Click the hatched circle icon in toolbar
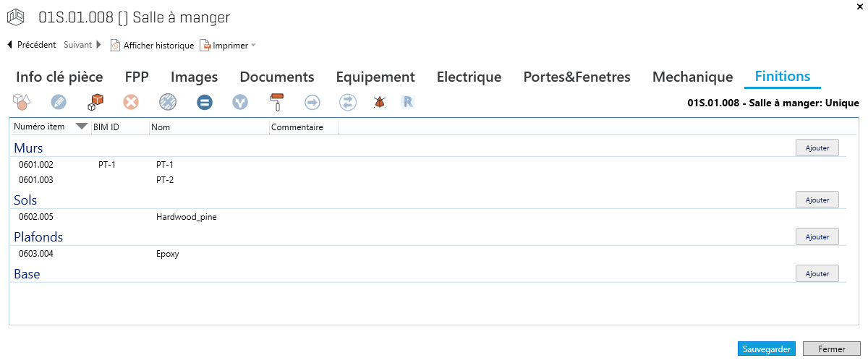This screenshot has height=363, width=868. [x=168, y=102]
